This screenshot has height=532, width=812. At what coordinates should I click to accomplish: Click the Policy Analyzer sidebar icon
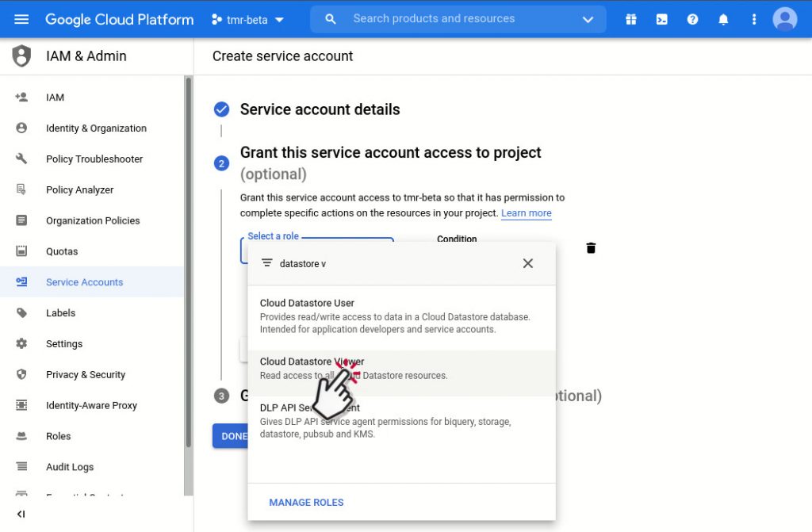tap(21, 189)
